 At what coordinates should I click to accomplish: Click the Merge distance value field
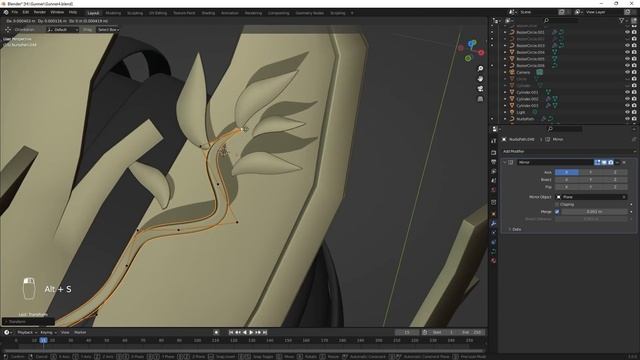pyautogui.click(x=594, y=212)
